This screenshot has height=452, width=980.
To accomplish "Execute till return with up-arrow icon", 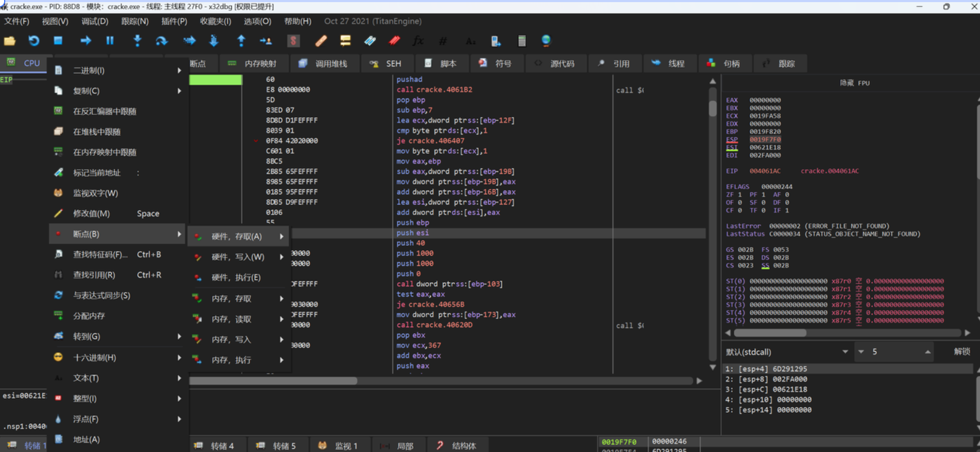I will tap(241, 41).
